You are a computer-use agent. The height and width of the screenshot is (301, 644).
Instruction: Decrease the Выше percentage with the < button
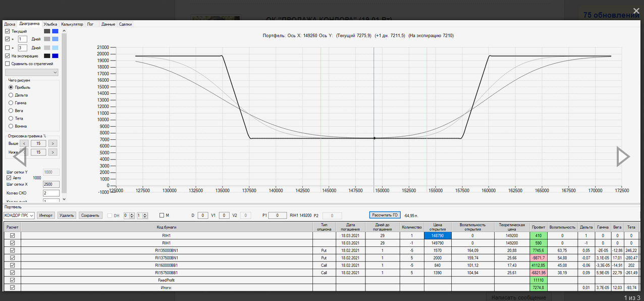click(x=24, y=143)
